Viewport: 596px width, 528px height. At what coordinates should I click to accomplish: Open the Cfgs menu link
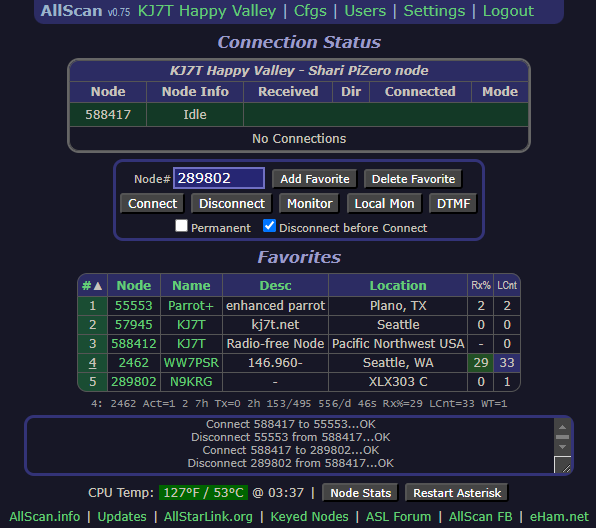(310, 11)
